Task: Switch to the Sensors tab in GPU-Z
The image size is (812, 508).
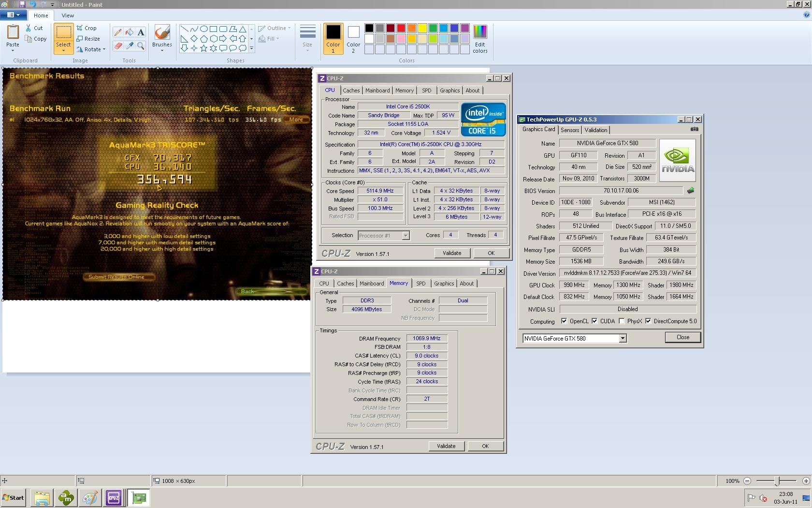Action: click(x=570, y=130)
